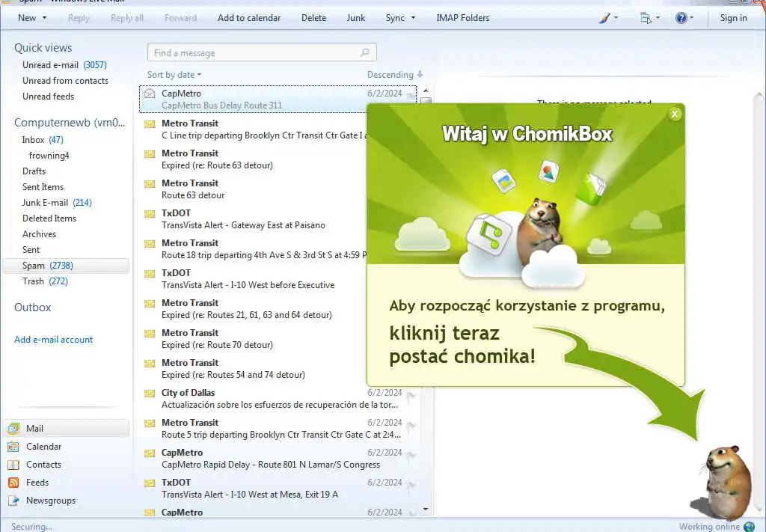Image resolution: width=766 pixels, height=532 pixels.
Task: Open the Sent Items folder
Action: tap(43, 186)
